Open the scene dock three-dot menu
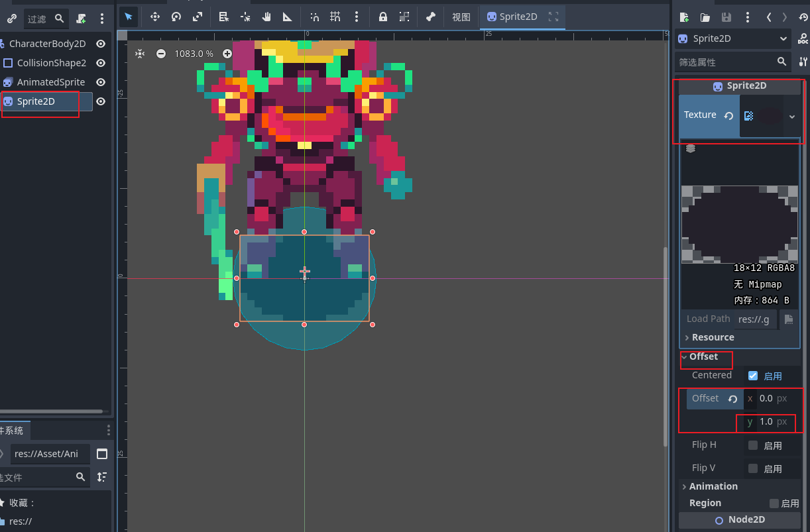 click(101, 19)
